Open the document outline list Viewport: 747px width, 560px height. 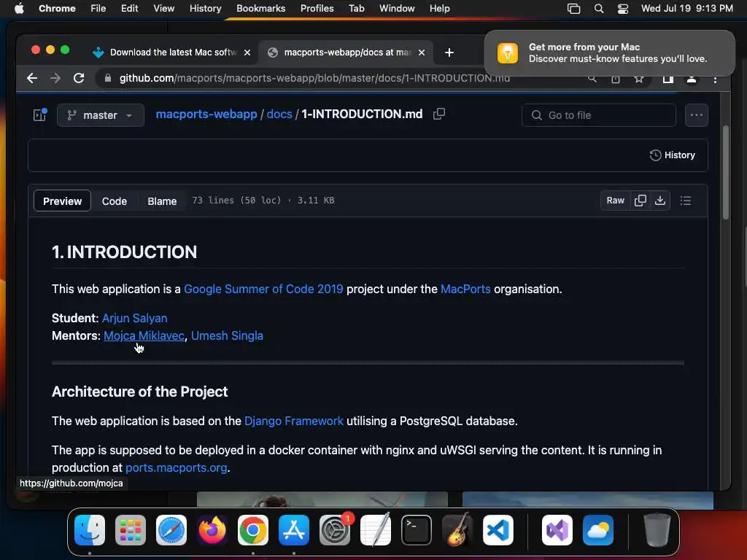click(x=686, y=201)
